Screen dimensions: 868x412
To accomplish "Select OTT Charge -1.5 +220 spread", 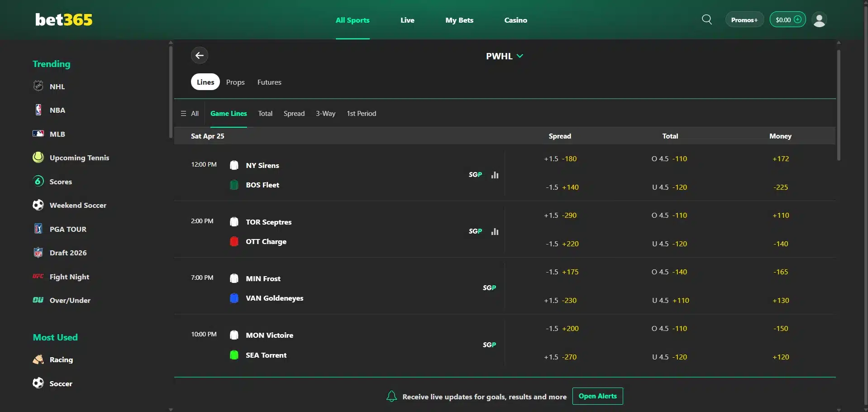I will [x=562, y=244].
